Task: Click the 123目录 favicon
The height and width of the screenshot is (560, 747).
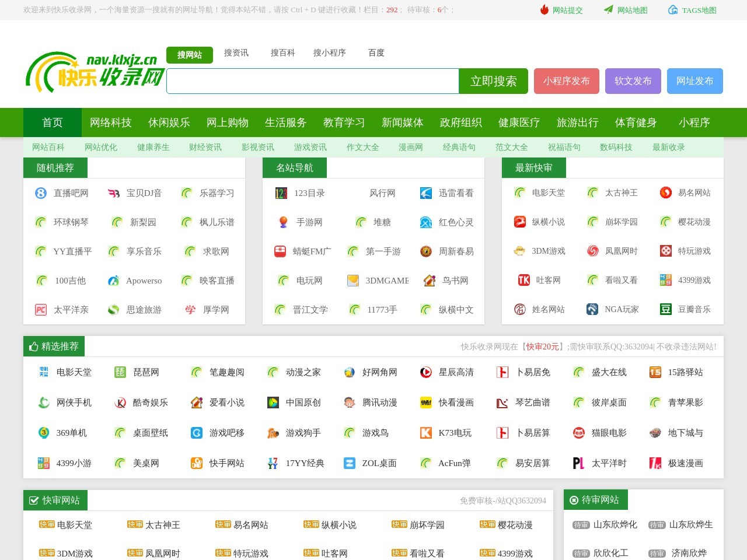Action: point(281,192)
